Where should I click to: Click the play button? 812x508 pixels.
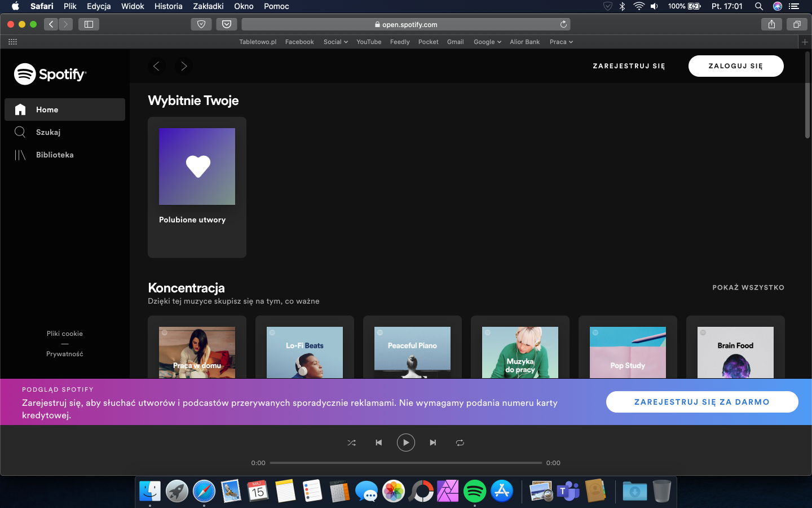(x=406, y=443)
